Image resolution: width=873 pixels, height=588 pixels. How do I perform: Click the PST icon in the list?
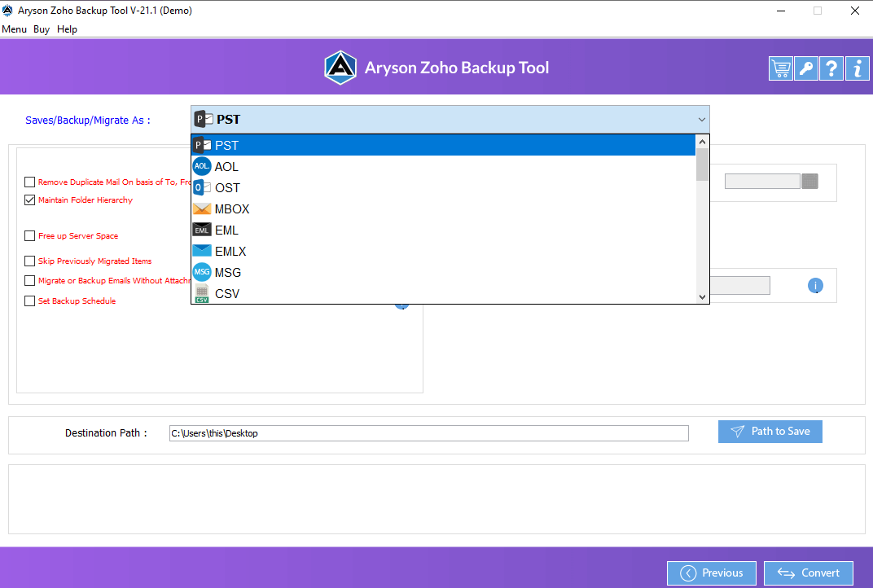(x=202, y=145)
